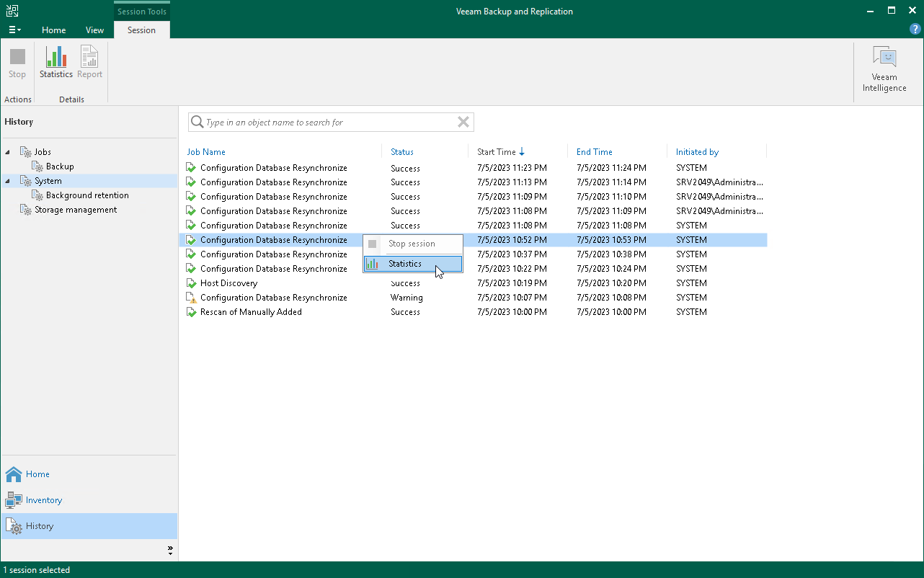This screenshot has height=578, width=924.
Task: Clear the search box with the X icon
Action: click(x=463, y=123)
